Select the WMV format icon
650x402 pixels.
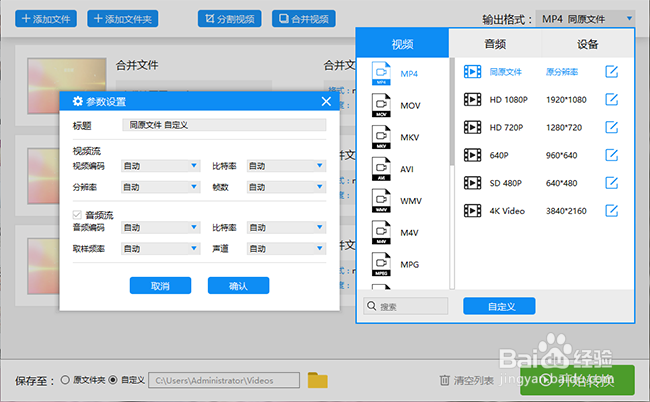[381, 201]
